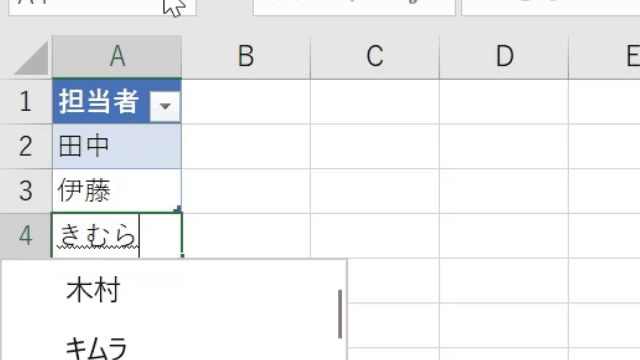Select row 2 header
The height and width of the screenshot is (360, 640).
[x=26, y=147]
